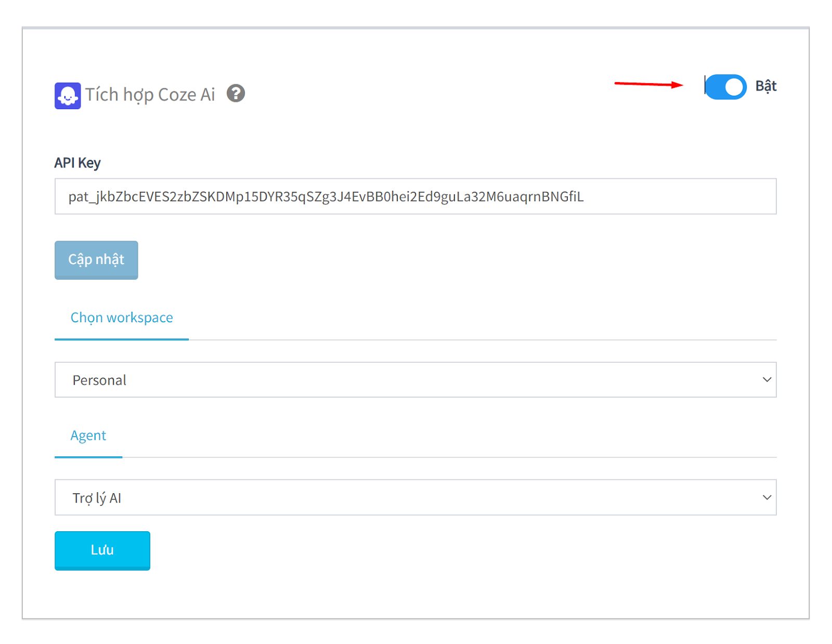Click the Lưu save button
Viewport: 832px width, 644px height.
click(102, 550)
